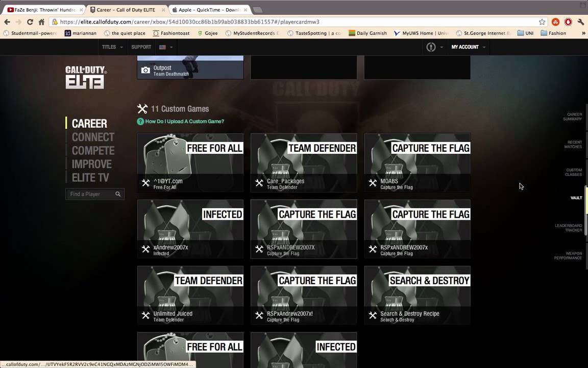Viewport: 588px width, 368px height.
Task: Click the tools icon next to ^1@YT.com
Action: [145, 183]
